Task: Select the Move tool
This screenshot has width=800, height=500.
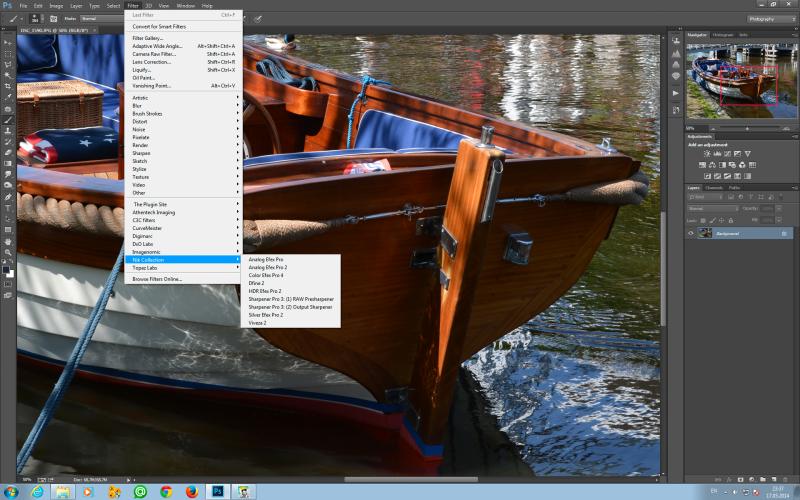Action: tap(8, 42)
